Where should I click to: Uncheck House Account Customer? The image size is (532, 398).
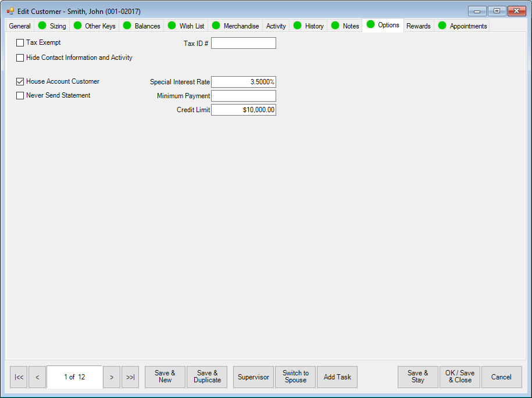(x=20, y=82)
